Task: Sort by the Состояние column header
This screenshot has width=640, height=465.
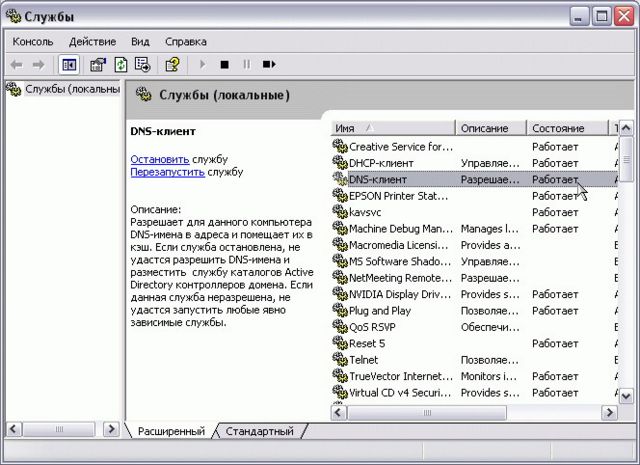Action: click(x=567, y=128)
